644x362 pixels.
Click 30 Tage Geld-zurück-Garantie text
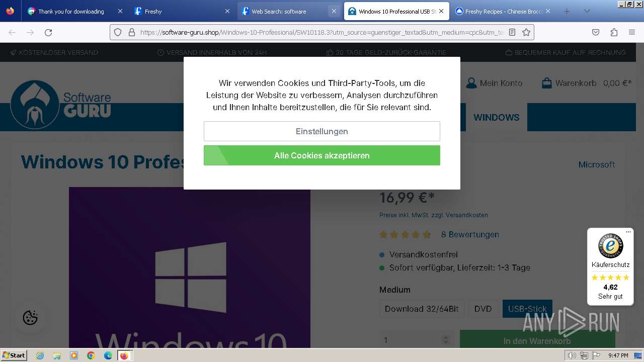click(x=390, y=52)
